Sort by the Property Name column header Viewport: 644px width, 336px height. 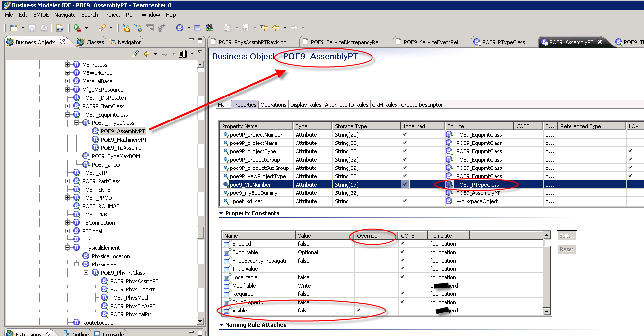[x=256, y=126]
